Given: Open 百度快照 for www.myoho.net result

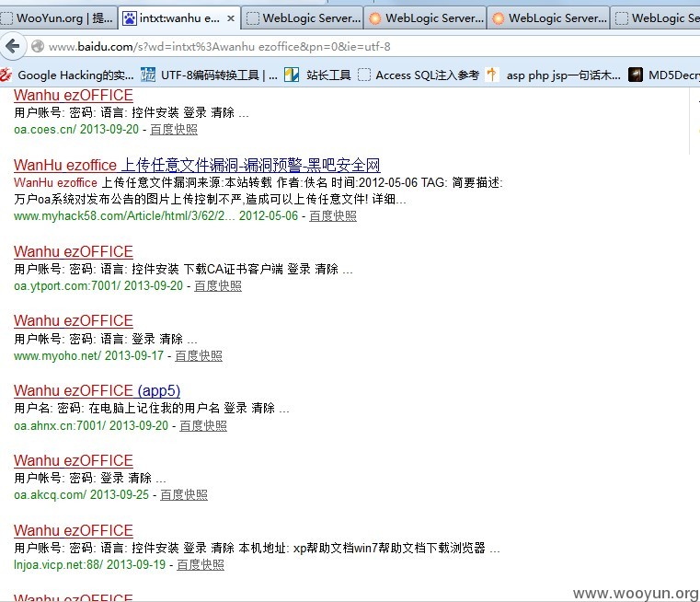Looking at the screenshot, I should tap(199, 356).
